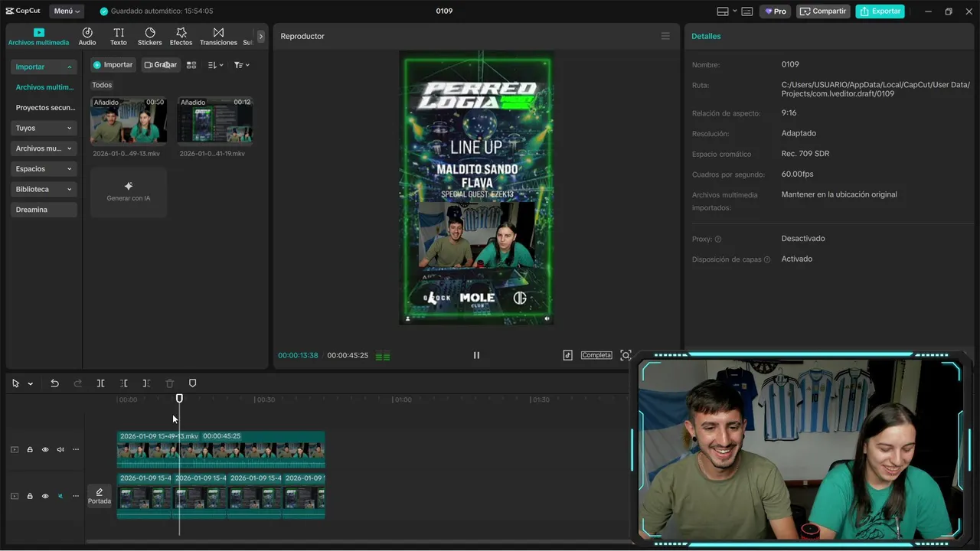The image size is (980, 551).
Task: Select Archivos multim... in sidebar
Action: click(x=44, y=87)
